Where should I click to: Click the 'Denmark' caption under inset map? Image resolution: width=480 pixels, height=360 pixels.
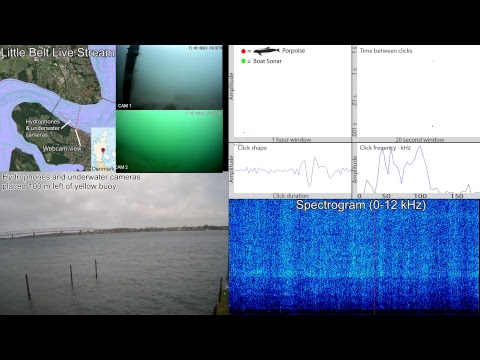tap(103, 169)
